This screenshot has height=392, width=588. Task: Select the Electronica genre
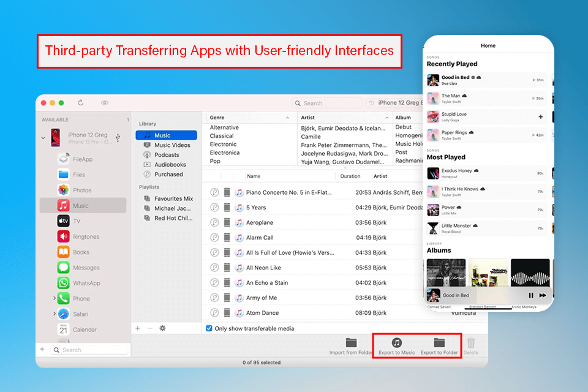pos(225,153)
